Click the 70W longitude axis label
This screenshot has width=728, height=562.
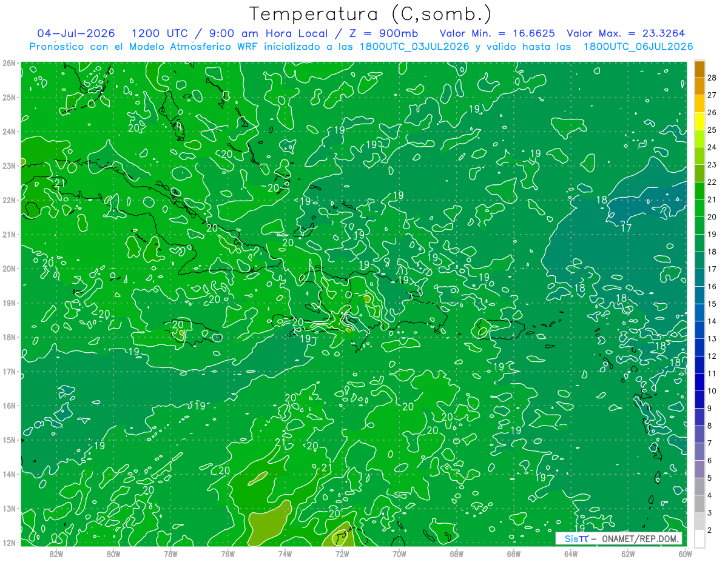(399, 553)
